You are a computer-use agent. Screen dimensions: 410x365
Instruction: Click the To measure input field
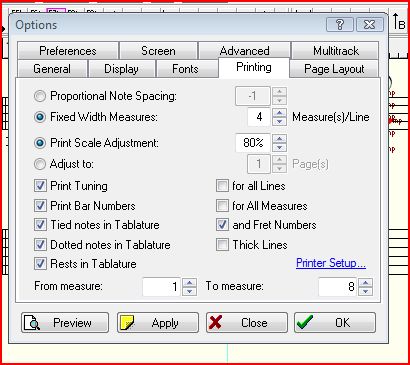[338, 287]
